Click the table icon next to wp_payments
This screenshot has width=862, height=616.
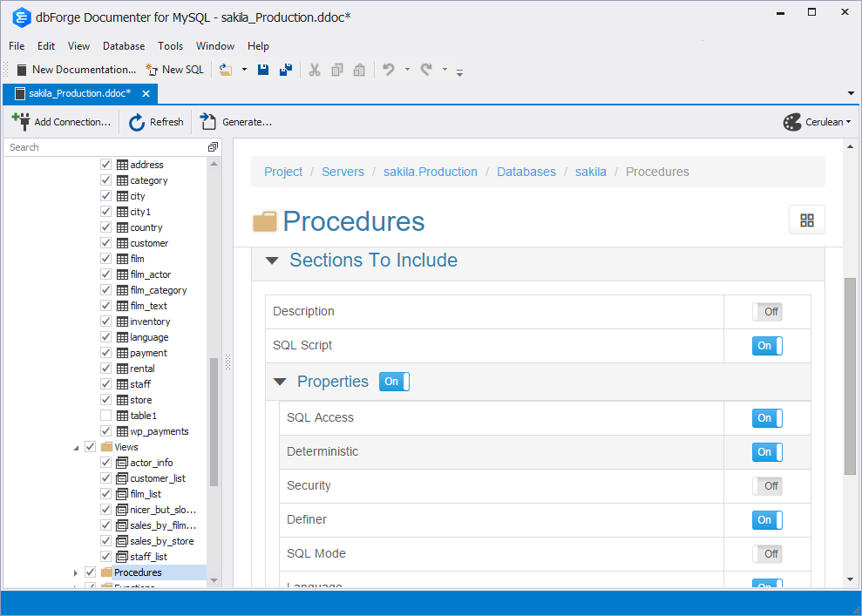point(122,431)
